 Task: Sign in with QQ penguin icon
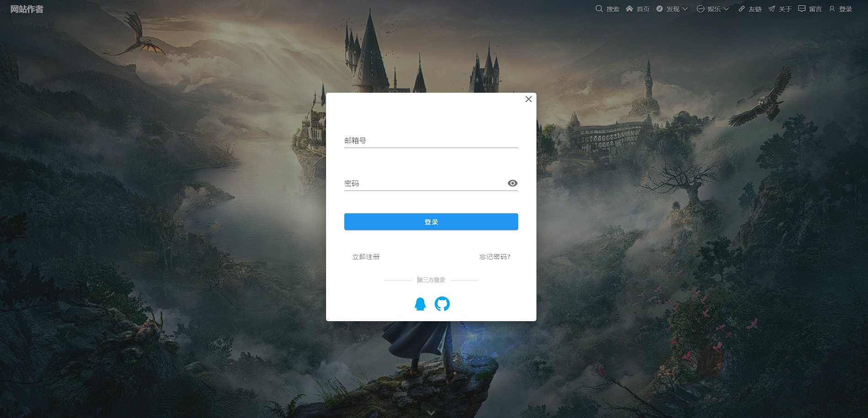420,304
